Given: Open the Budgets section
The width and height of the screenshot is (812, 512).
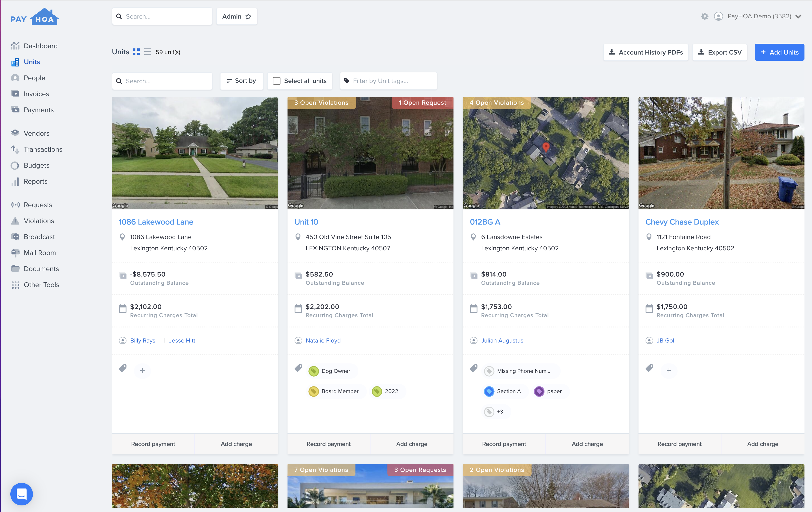Looking at the screenshot, I should tap(36, 165).
